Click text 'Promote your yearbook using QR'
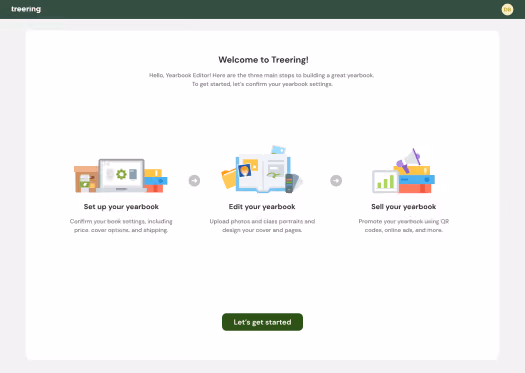This screenshot has width=525, height=373. pos(403,221)
